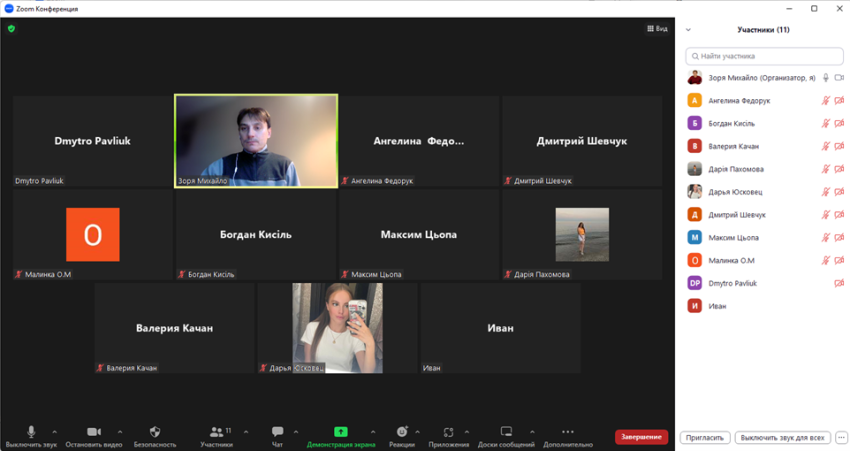
Task: Click the red B avatar for Валерия Качан
Action: tap(694, 146)
